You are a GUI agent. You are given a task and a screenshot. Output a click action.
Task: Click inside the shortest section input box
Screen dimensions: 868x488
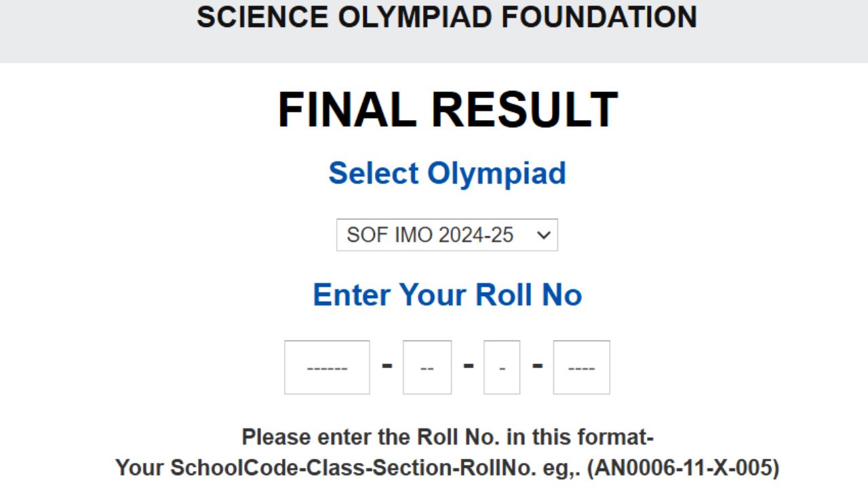(x=501, y=367)
